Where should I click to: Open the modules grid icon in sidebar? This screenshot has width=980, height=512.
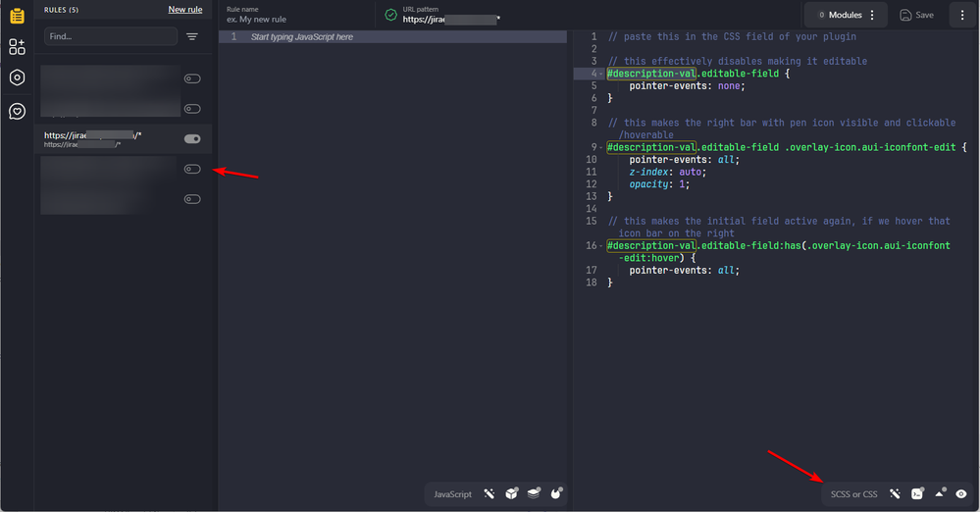click(x=17, y=47)
